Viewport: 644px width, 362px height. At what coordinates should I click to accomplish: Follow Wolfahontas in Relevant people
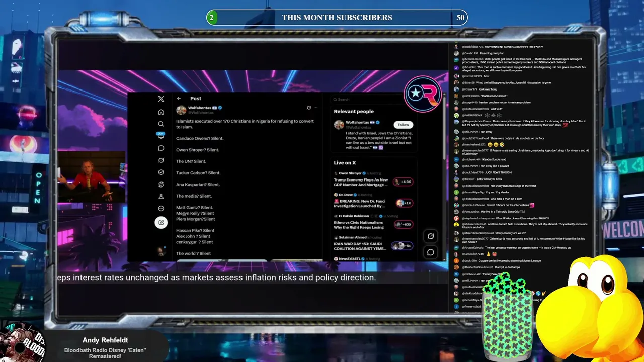[x=404, y=125]
